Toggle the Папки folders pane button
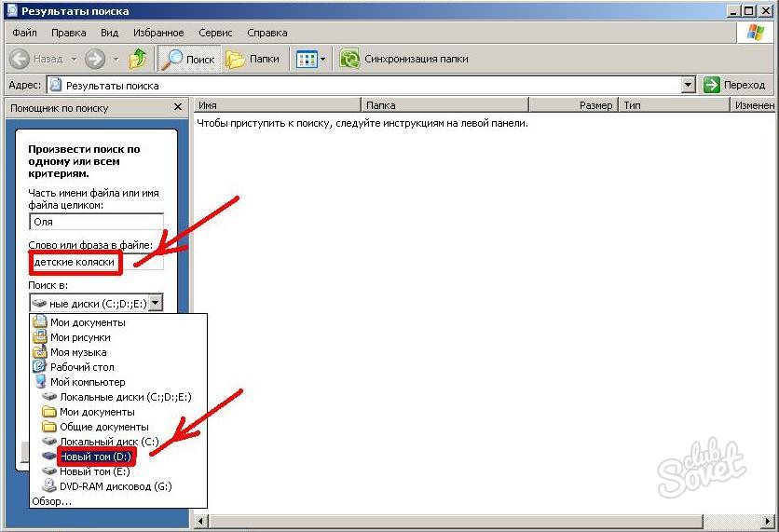The image size is (779, 532). 253,59
